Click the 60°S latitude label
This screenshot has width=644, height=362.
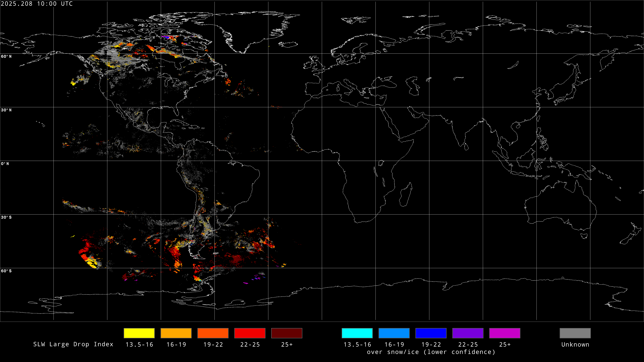(6, 271)
